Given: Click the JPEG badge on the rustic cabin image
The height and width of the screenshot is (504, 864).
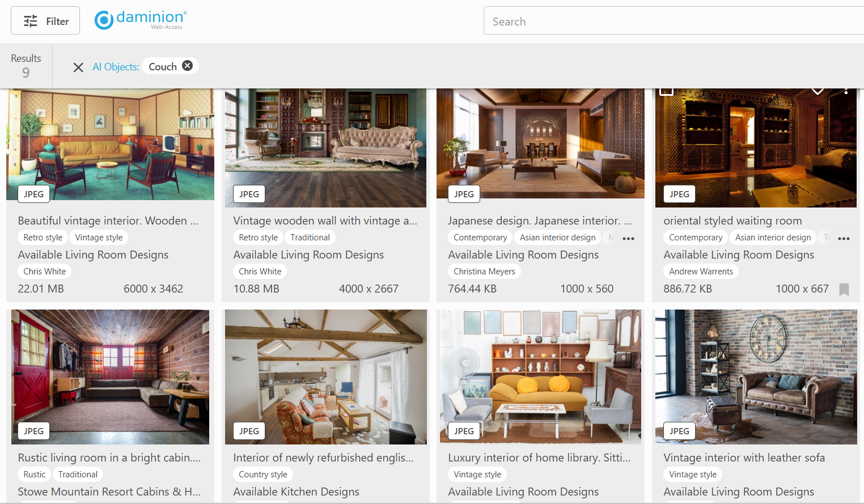Looking at the screenshot, I should pos(33,431).
